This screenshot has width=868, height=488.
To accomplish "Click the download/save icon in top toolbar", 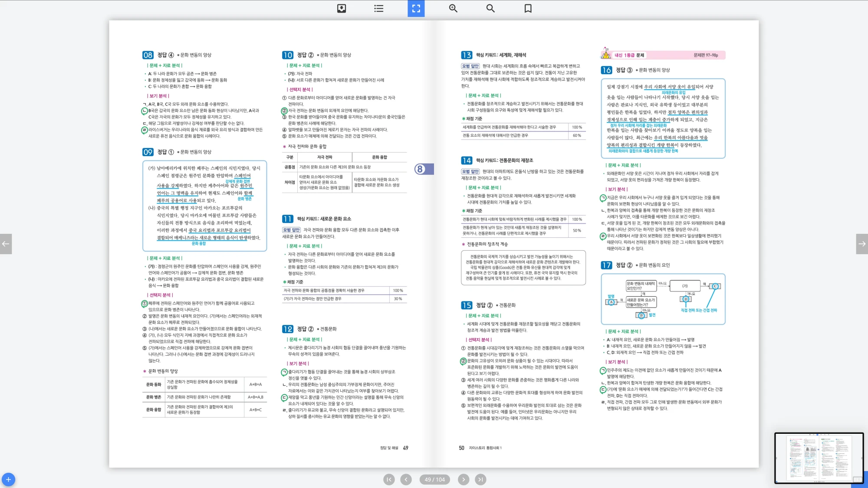I will click(x=342, y=8).
